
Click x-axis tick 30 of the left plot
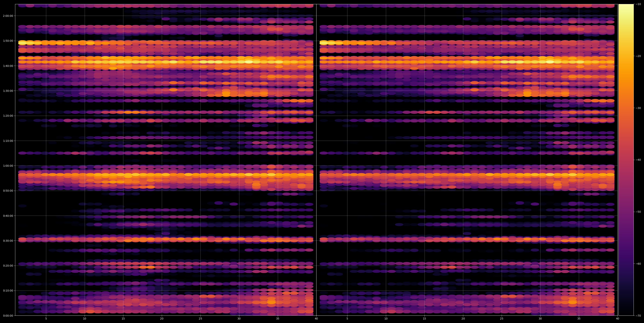(x=239, y=319)
